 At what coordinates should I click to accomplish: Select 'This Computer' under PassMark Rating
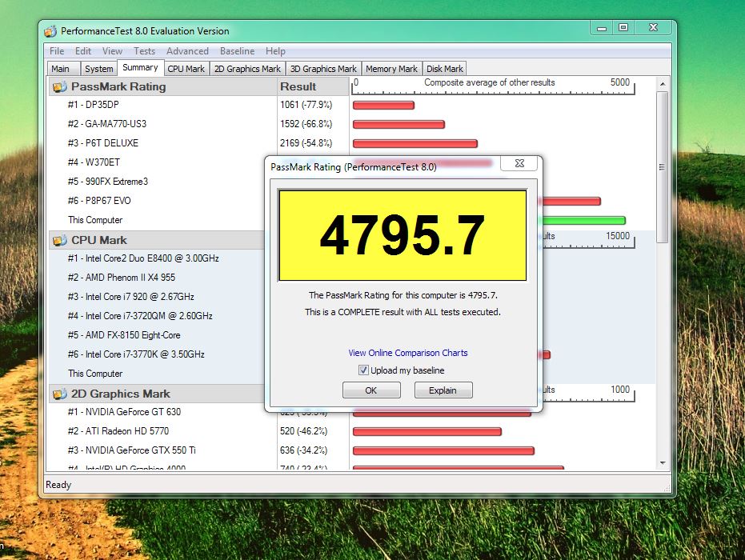pos(95,220)
